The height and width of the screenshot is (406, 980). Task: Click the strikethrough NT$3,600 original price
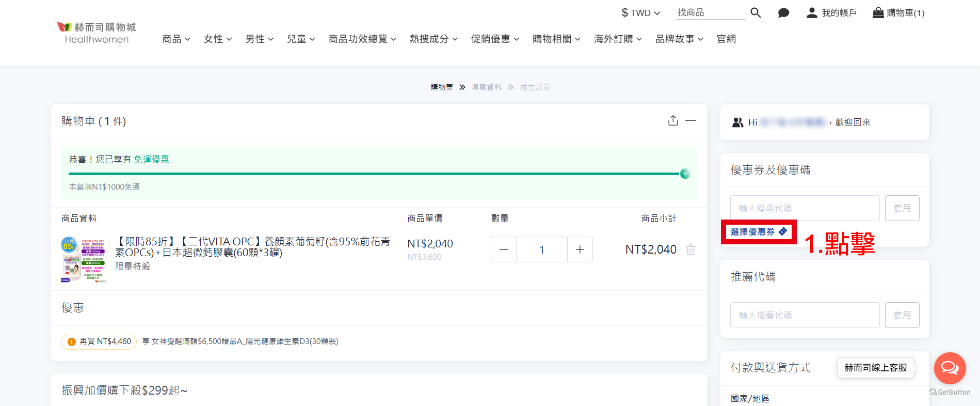pos(424,257)
